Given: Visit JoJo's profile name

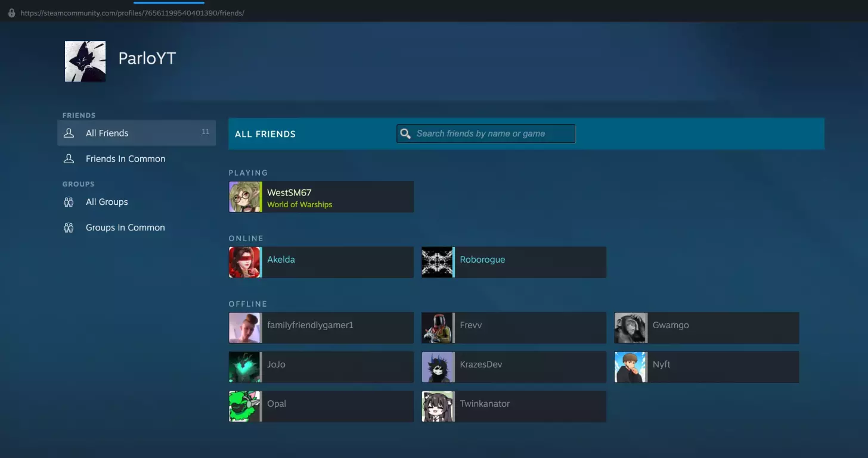Looking at the screenshot, I should tap(276, 364).
